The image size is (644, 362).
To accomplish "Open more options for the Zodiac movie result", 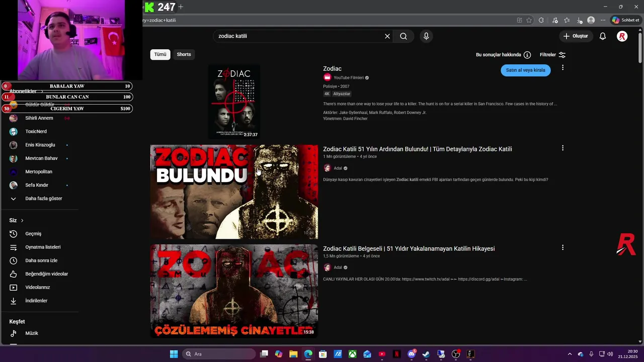I will tap(562, 67).
